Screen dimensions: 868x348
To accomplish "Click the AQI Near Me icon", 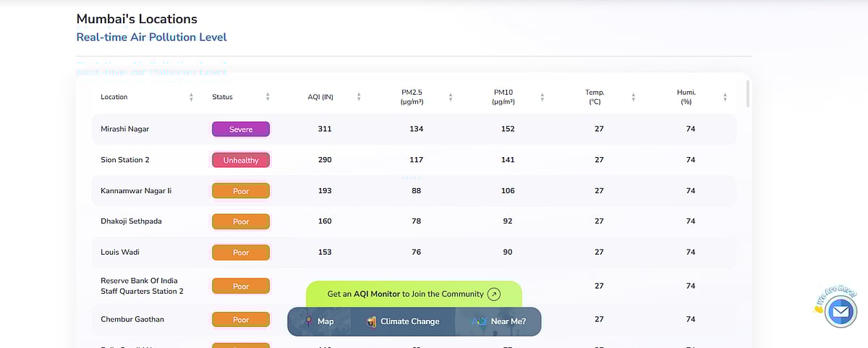I will 478,321.
